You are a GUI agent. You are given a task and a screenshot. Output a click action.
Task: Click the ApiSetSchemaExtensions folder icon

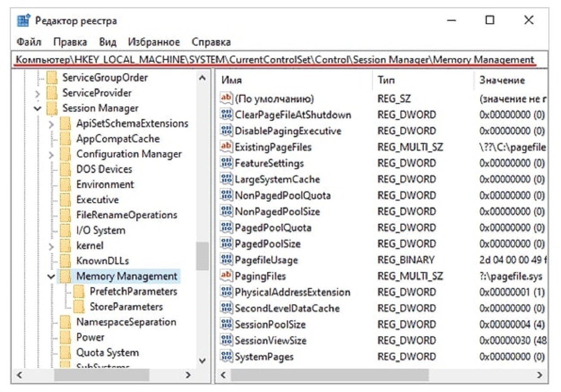tap(65, 124)
